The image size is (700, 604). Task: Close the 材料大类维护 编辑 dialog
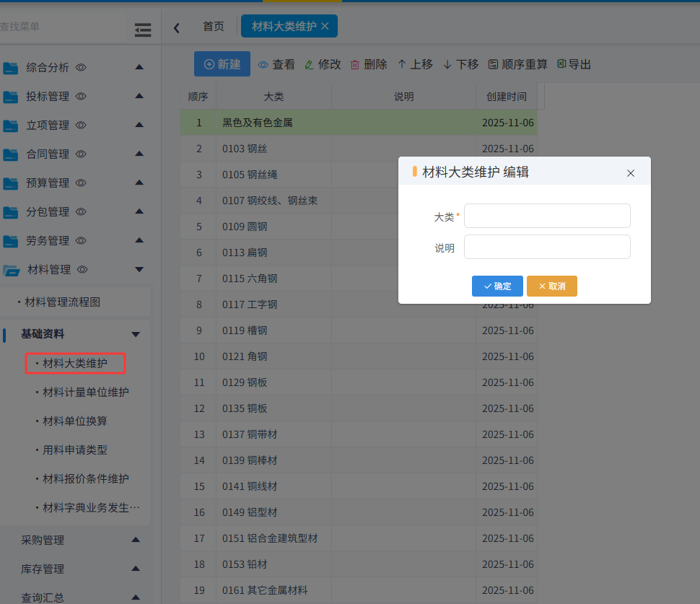[630, 173]
